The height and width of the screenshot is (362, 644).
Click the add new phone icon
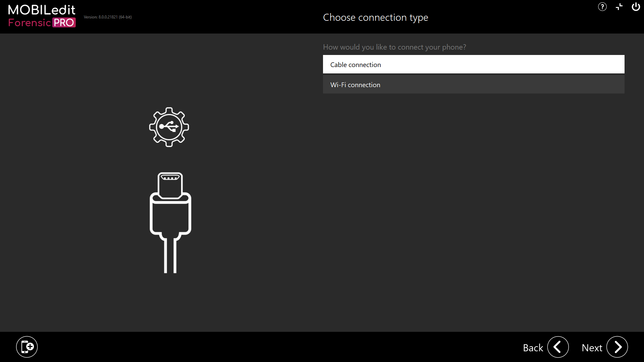click(27, 347)
